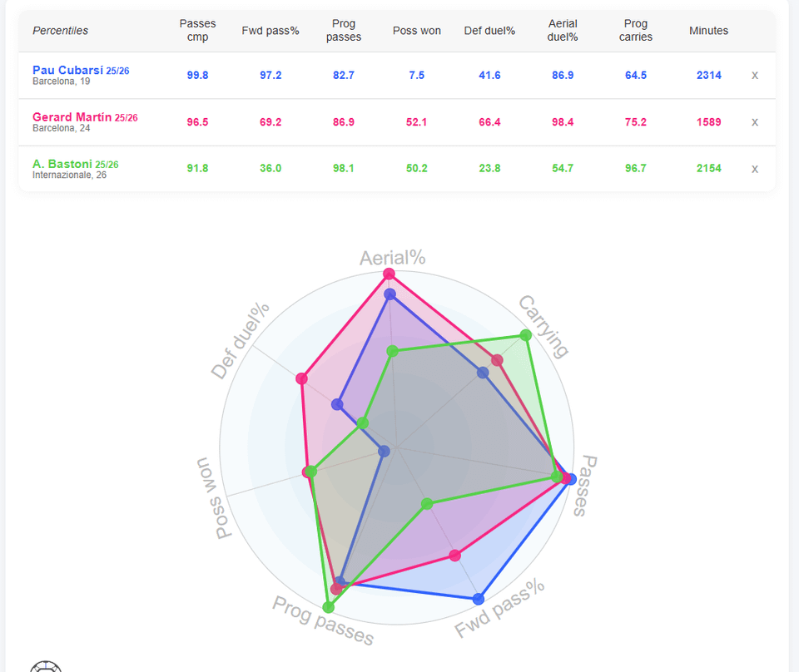Viewport: 799px width, 672px height.
Task: Sort by the Minutes column header
Action: pyautogui.click(x=708, y=31)
